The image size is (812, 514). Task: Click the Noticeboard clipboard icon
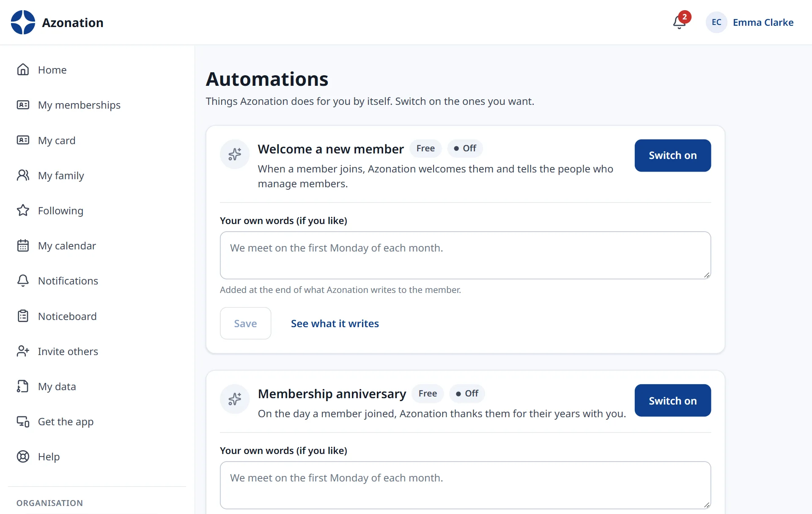click(x=23, y=316)
